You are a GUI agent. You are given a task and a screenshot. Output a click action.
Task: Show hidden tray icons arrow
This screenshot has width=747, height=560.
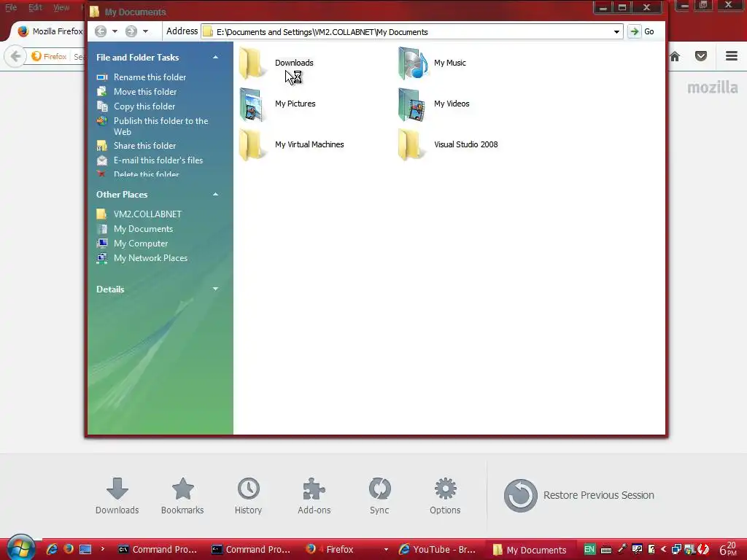(x=663, y=550)
